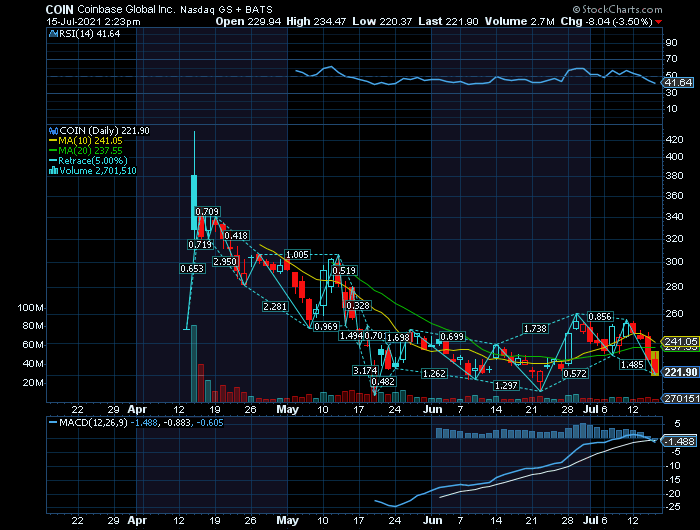This screenshot has width=700, height=530.
Task: Click the 0.418 retracement label
Action: click(x=236, y=235)
